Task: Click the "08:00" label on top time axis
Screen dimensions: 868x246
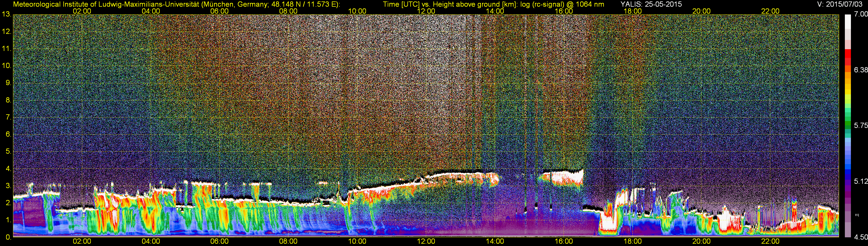Action: coord(288,11)
